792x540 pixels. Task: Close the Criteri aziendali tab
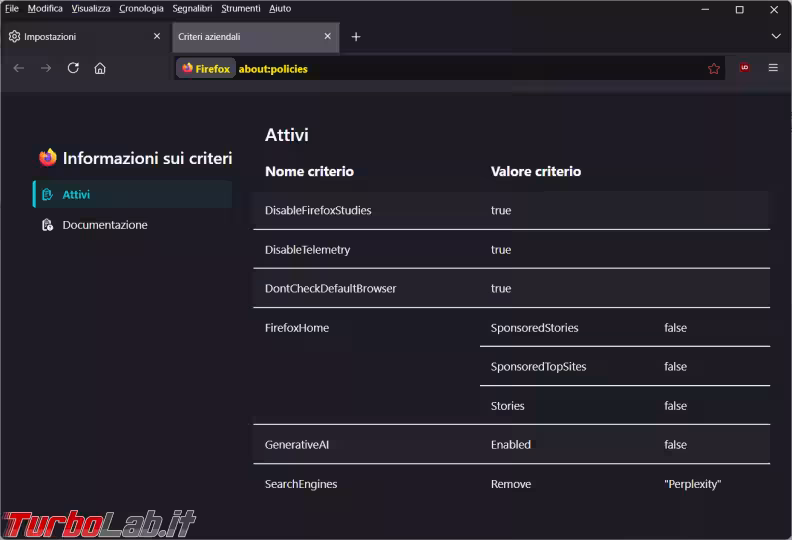pyautogui.click(x=327, y=36)
